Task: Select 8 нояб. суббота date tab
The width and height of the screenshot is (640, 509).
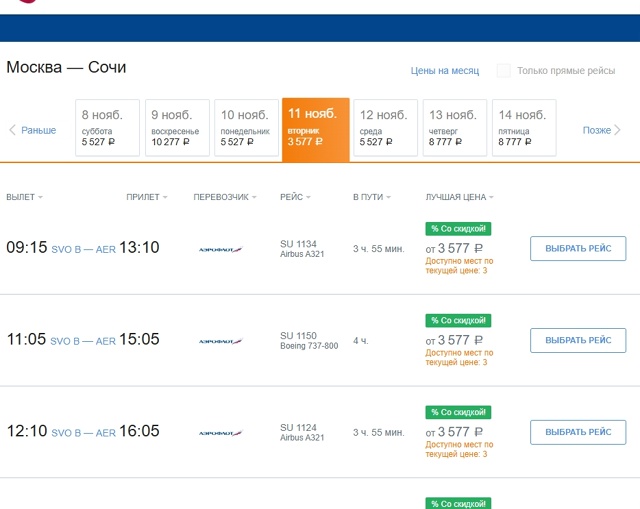Action: point(108,129)
